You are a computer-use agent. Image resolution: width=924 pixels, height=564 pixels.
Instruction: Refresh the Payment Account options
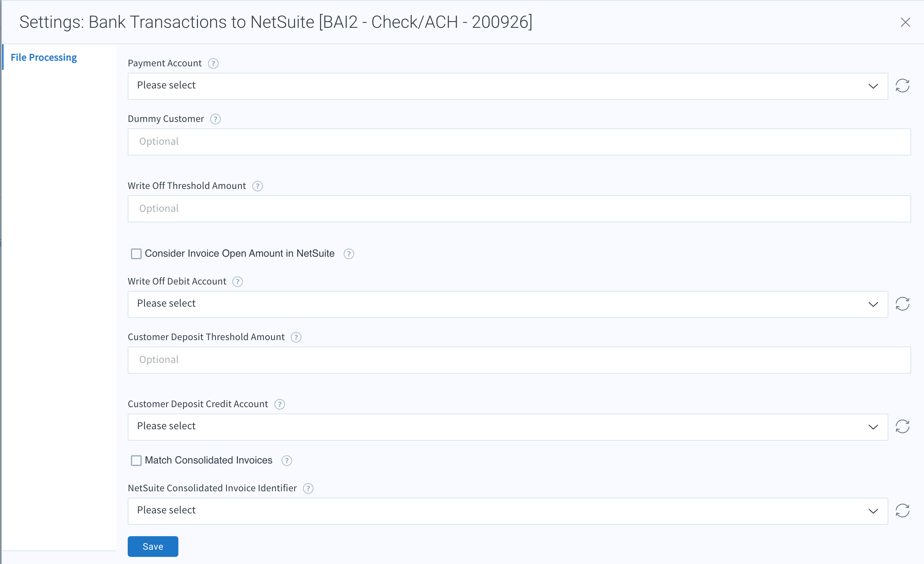point(902,86)
